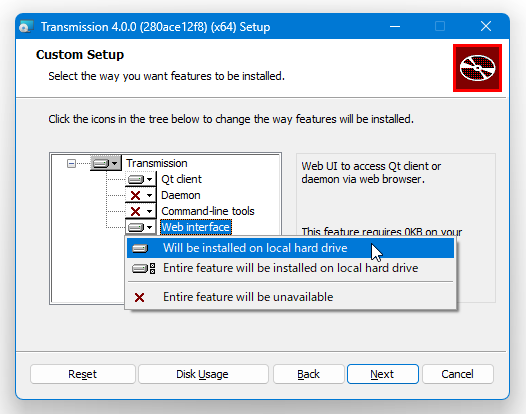Select the Transmission tree label
This screenshot has width=526, height=414.
[157, 163]
